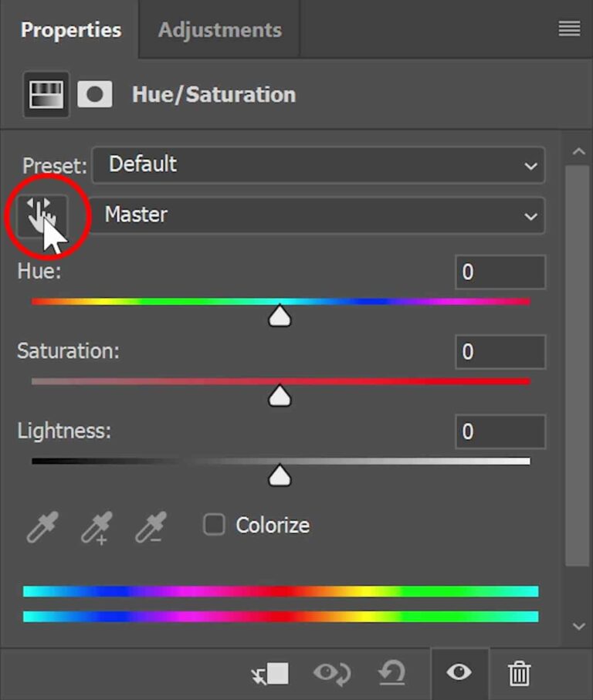Viewport: 593px width, 700px height.
Task: Delete this adjustment layer with the trash icon
Action: [520, 674]
